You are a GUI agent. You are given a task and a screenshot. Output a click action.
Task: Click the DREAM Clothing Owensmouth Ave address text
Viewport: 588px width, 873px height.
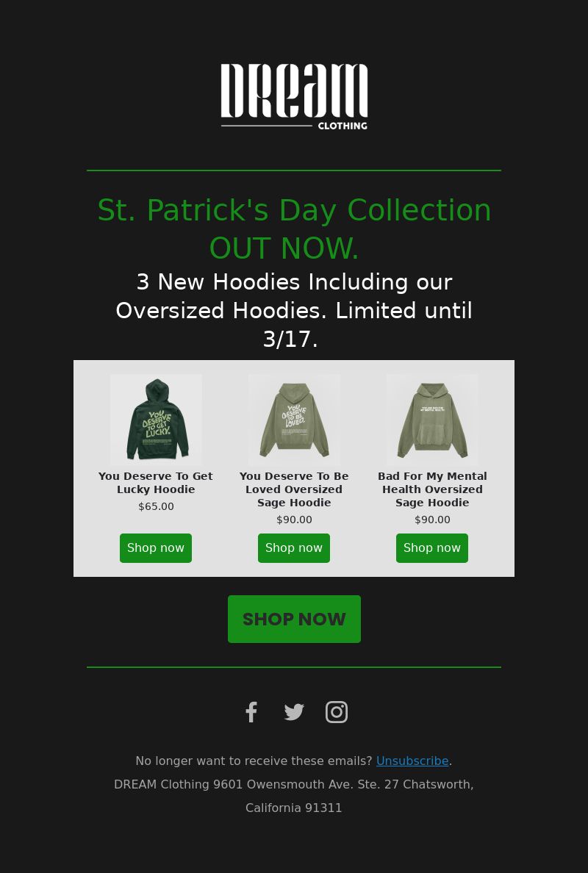[x=294, y=796]
